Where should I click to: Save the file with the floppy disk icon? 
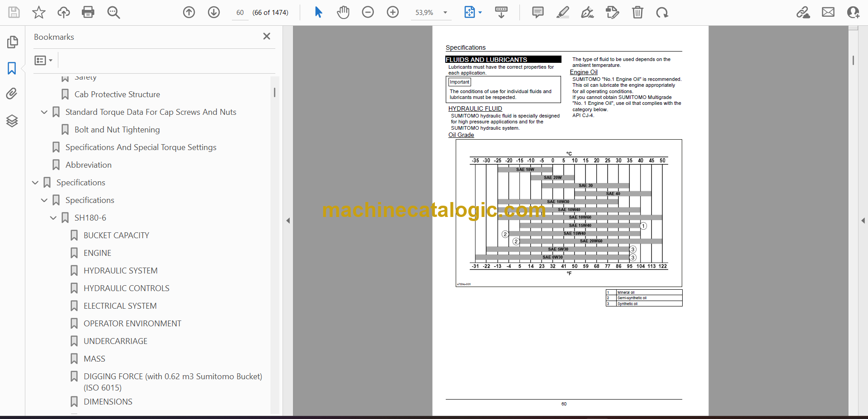(14, 12)
